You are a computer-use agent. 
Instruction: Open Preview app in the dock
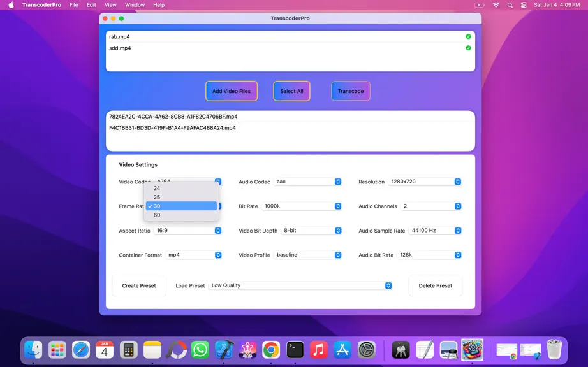click(448, 350)
